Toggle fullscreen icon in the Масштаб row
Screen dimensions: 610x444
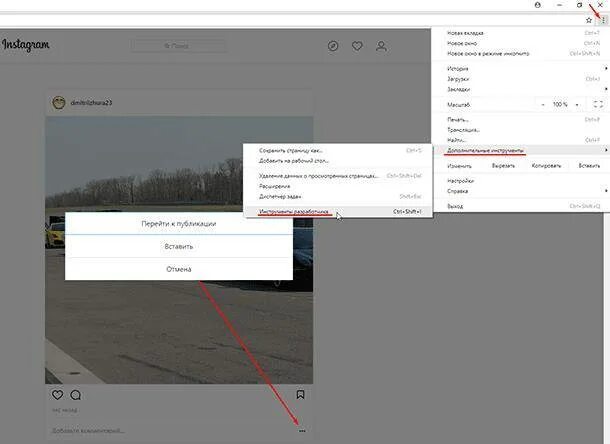pyautogui.click(x=598, y=104)
